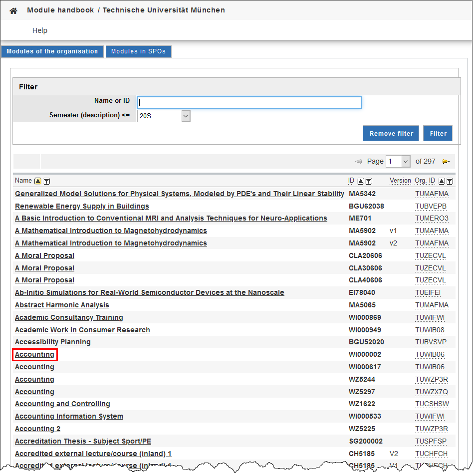
Task: Open the Page number dropdown
Action: point(406,161)
